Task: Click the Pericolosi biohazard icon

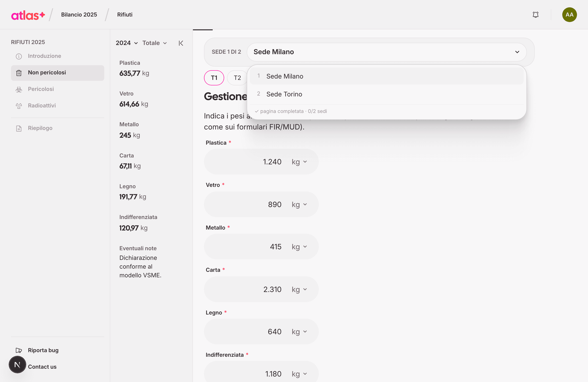Action: (19, 89)
